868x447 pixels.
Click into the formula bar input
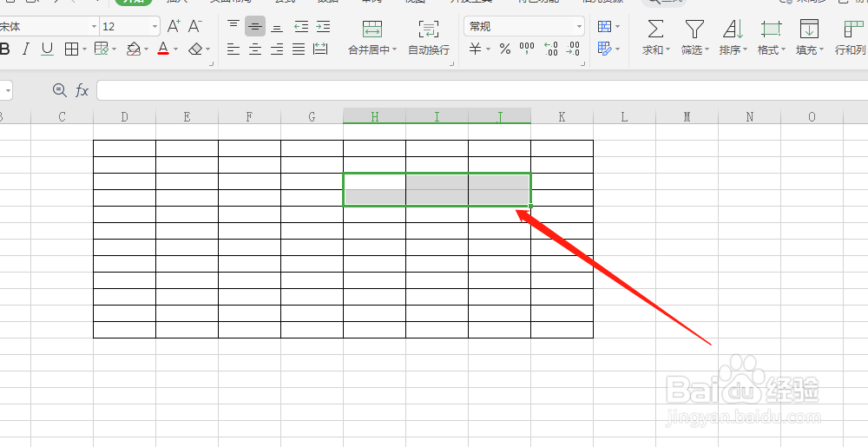pos(482,90)
